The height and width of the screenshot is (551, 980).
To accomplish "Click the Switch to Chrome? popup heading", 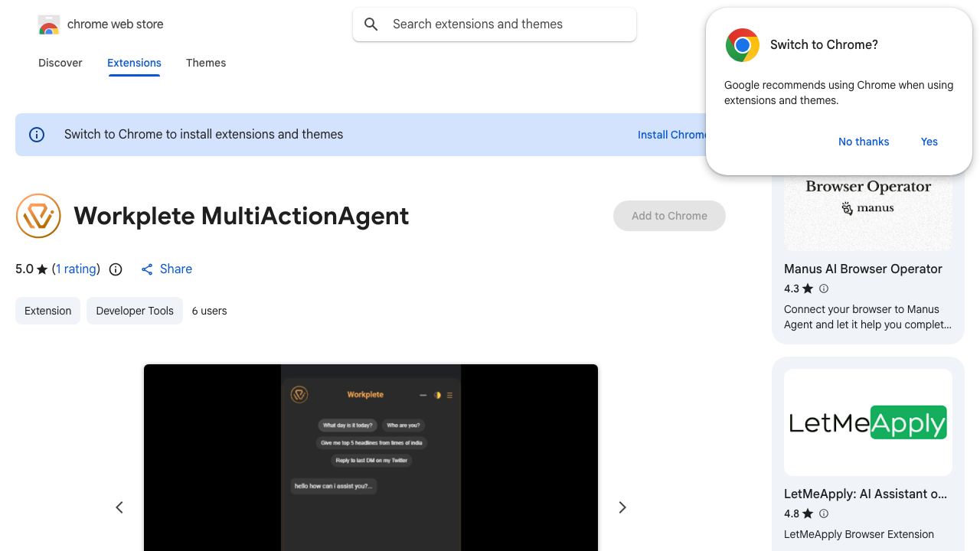I will coord(824,45).
